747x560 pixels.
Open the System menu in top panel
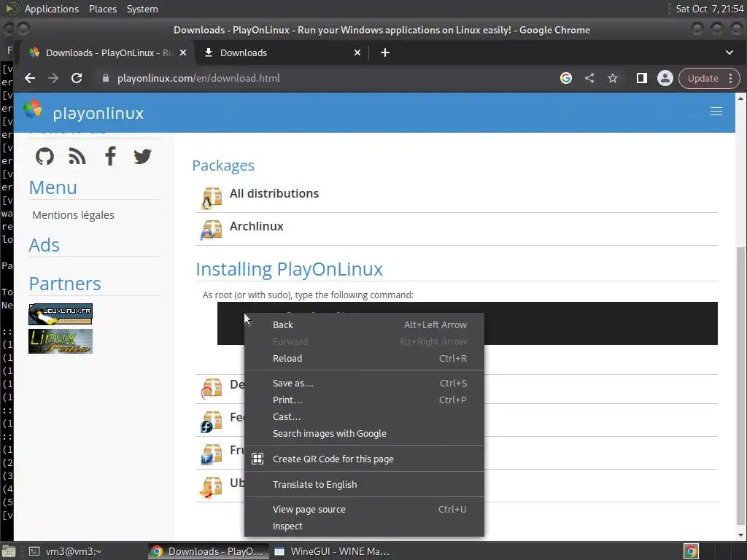click(x=142, y=9)
